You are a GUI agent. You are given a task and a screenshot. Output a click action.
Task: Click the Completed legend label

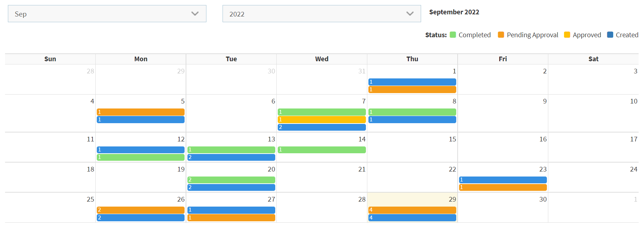[474, 35]
